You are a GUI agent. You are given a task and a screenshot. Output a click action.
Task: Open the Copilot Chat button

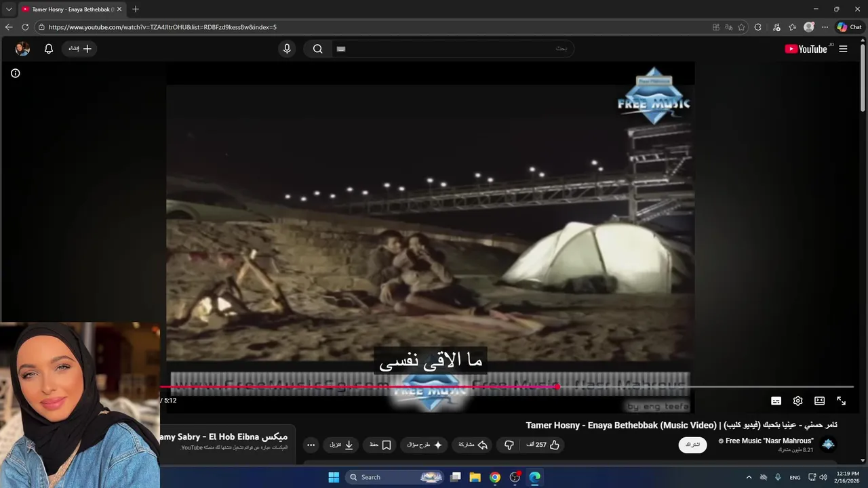click(850, 27)
